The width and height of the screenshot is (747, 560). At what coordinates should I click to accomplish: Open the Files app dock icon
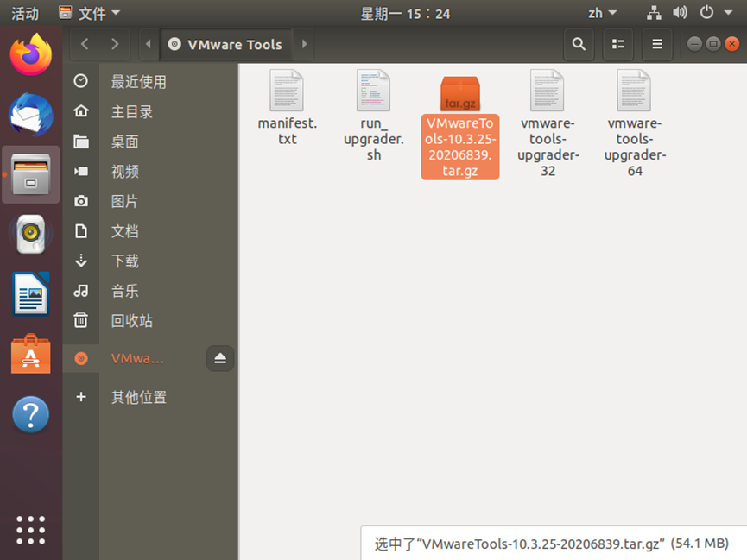point(31,174)
